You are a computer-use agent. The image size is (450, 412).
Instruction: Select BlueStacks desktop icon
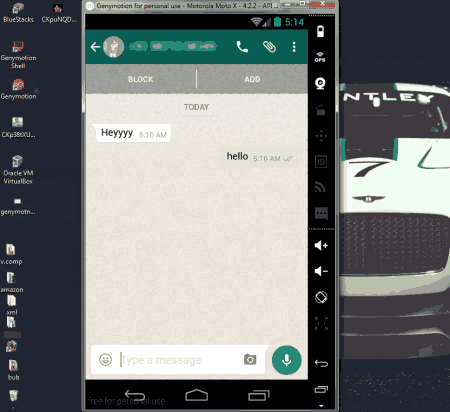coord(18,13)
